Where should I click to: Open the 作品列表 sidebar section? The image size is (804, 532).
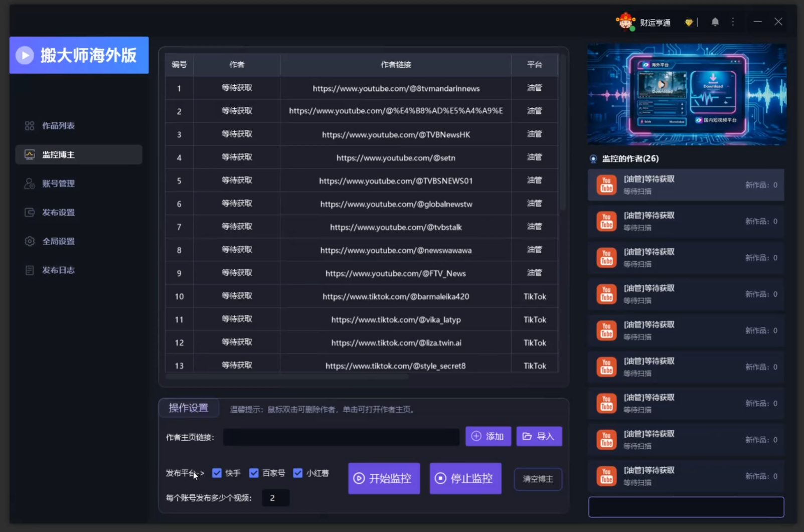click(x=58, y=126)
